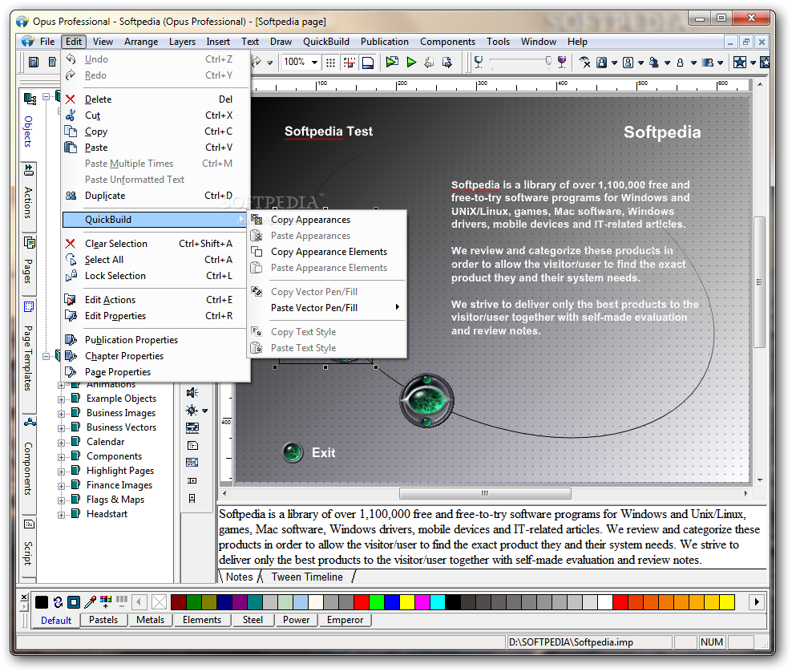This screenshot has width=792, height=672.
Task: Select the Pastels palette tab
Action: 103,620
